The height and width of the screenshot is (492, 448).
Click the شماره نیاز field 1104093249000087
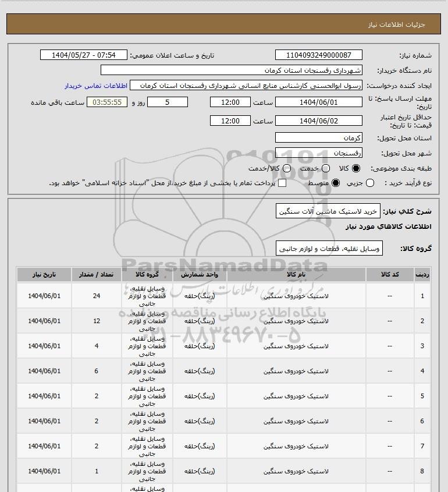(x=318, y=55)
